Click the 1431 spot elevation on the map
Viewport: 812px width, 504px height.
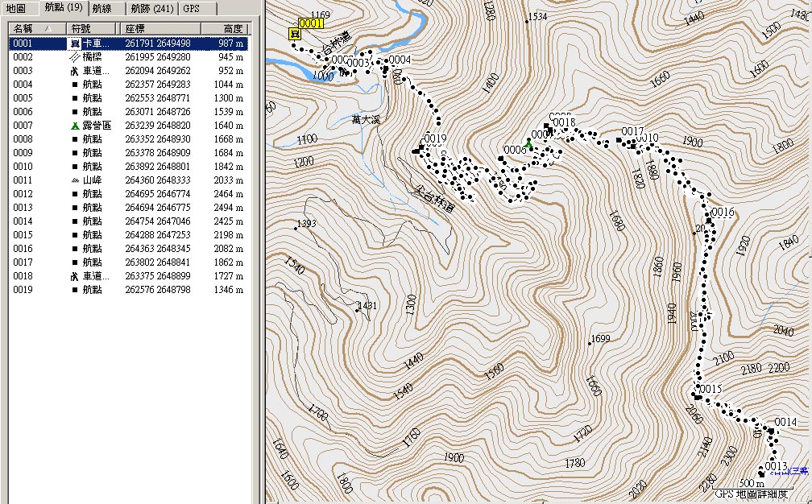coord(367,306)
